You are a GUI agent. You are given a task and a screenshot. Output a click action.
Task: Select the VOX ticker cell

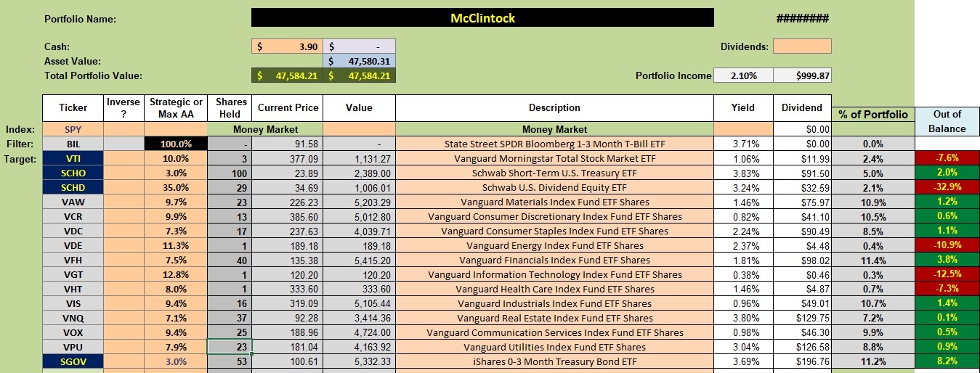73,332
